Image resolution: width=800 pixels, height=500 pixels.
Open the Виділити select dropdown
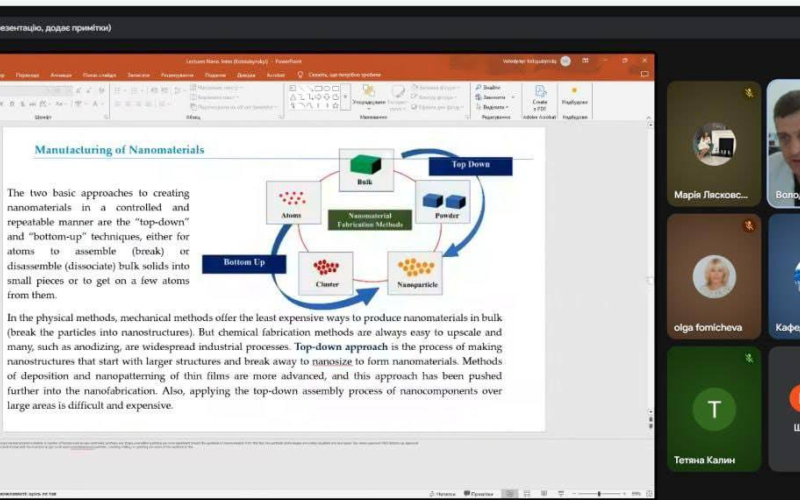492,107
